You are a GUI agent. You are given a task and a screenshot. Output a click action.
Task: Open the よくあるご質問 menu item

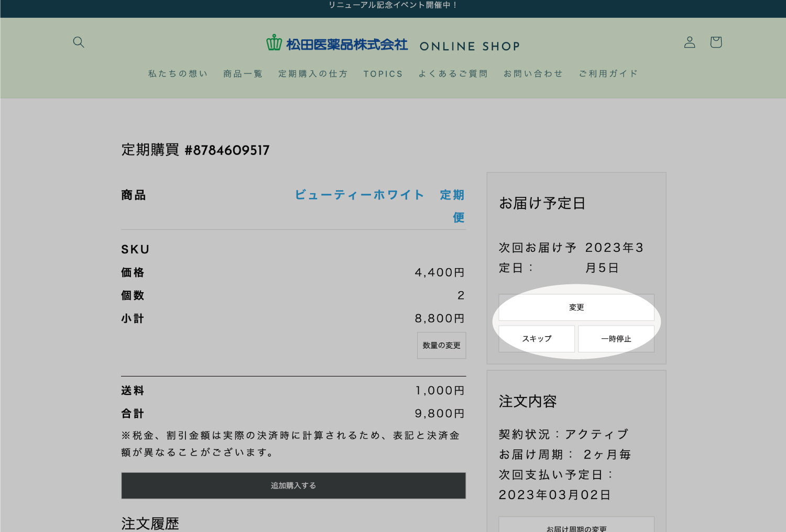point(453,74)
